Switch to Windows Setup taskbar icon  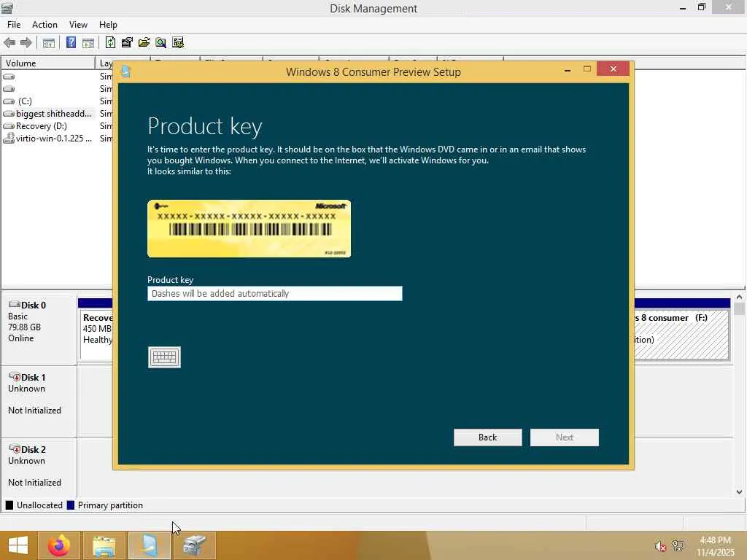point(149,545)
